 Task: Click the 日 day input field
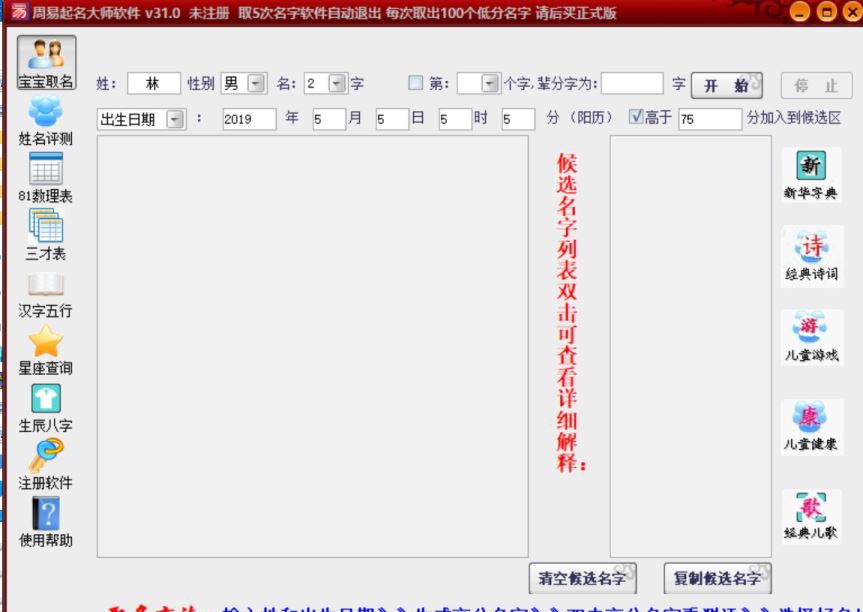click(x=392, y=119)
